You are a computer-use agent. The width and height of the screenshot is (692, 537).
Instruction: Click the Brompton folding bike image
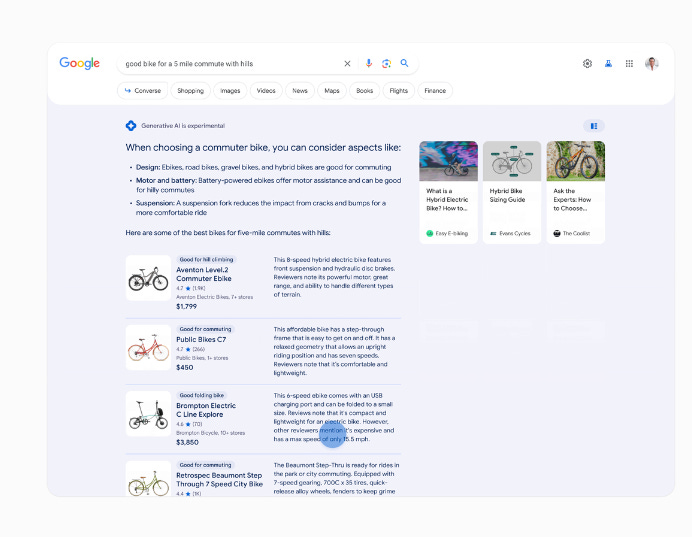148,414
